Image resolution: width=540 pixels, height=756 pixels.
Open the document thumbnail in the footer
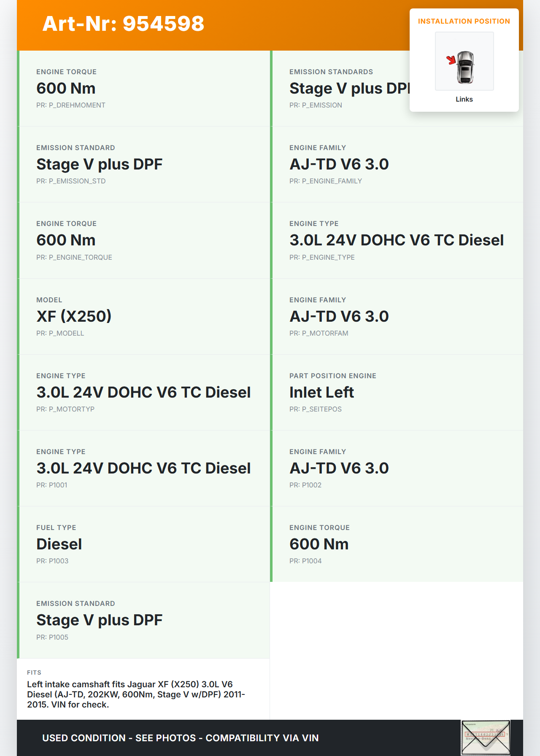(485, 737)
